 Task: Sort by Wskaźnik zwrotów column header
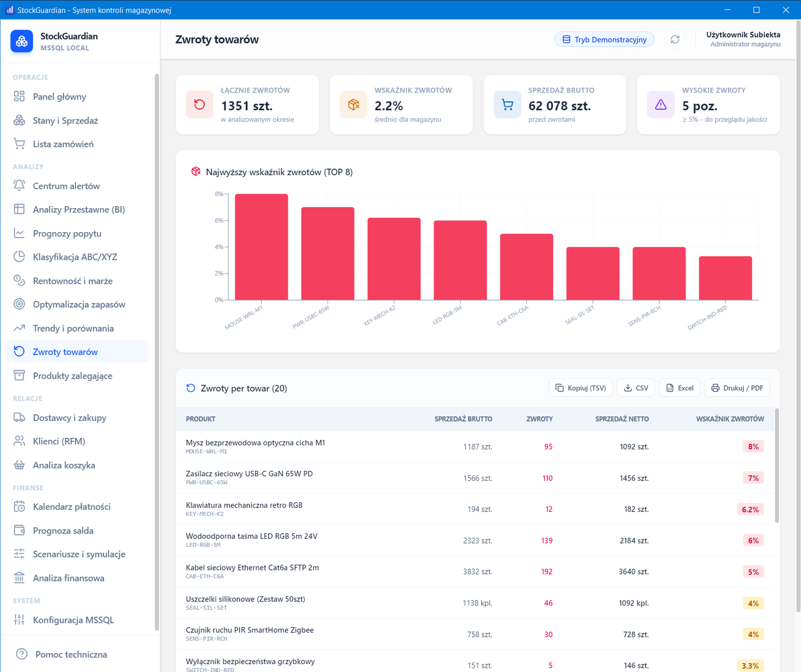click(730, 419)
